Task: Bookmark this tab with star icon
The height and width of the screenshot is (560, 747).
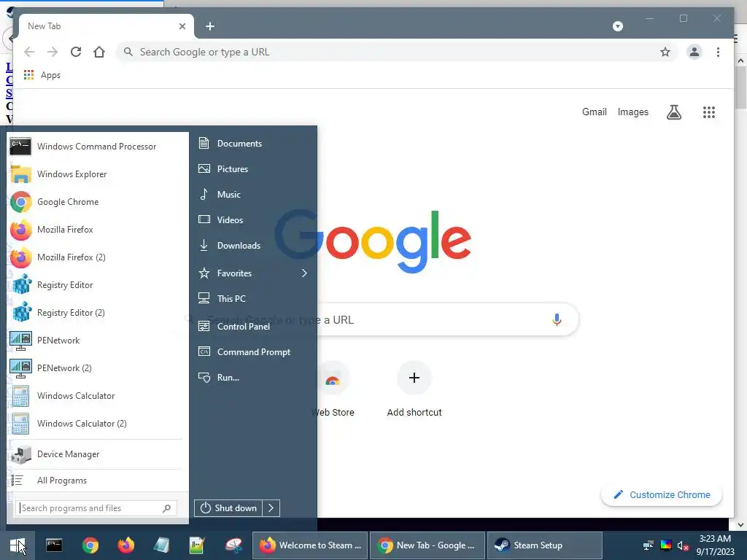Action: point(665,52)
